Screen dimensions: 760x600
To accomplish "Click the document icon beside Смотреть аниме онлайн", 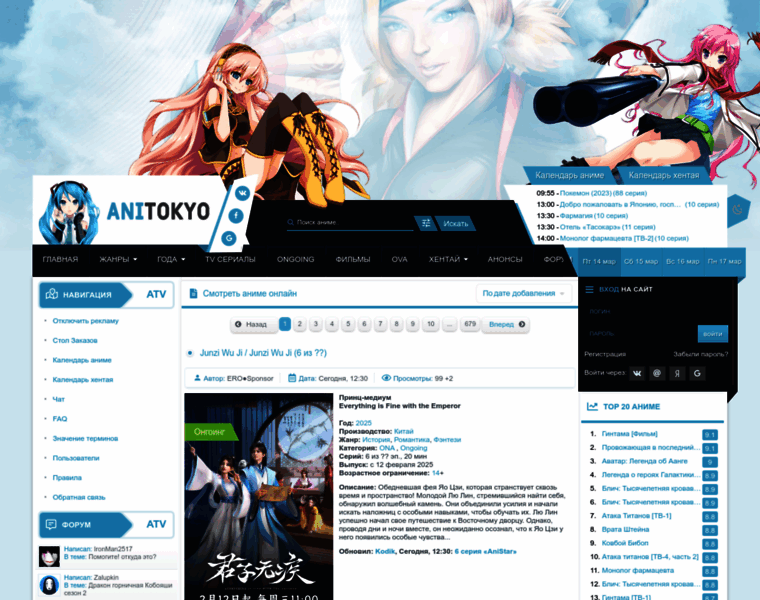I will pos(193,293).
